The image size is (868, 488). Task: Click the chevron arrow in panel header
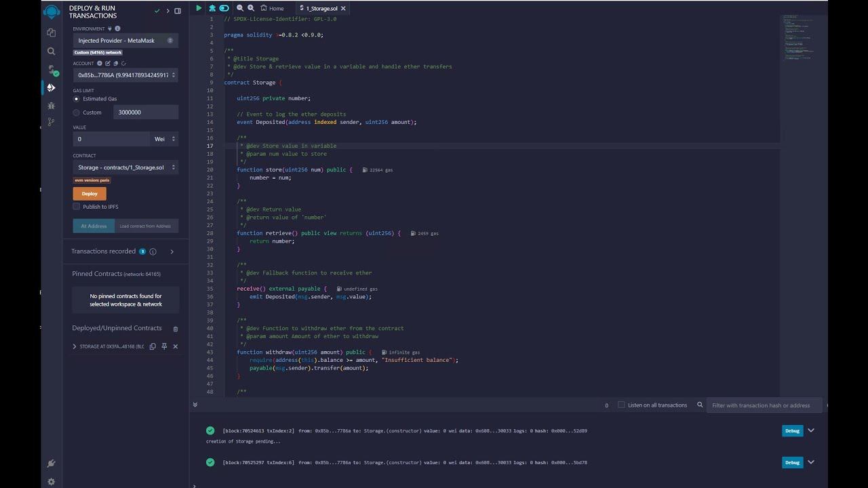click(x=168, y=11)
